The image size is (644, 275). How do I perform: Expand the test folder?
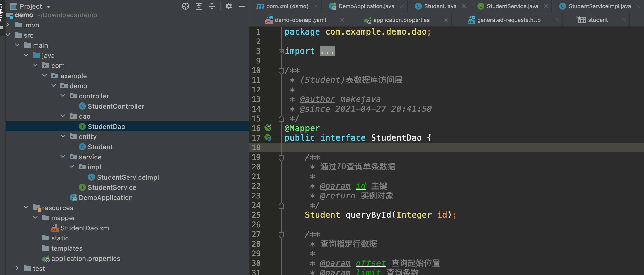[x=17, y=268]
